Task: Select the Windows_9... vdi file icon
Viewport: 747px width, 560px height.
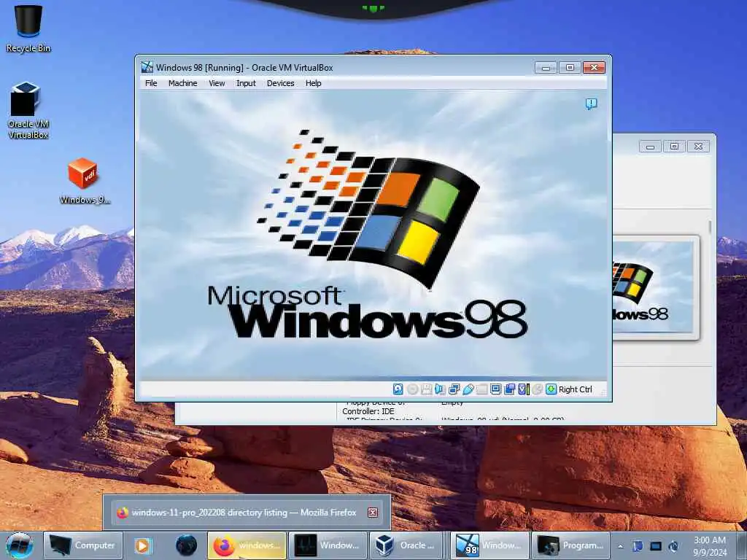Action: (84, 181)
